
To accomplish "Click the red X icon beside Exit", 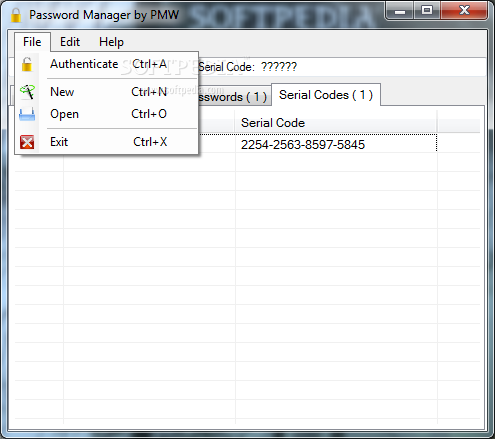I will click(x=27, y=142).
